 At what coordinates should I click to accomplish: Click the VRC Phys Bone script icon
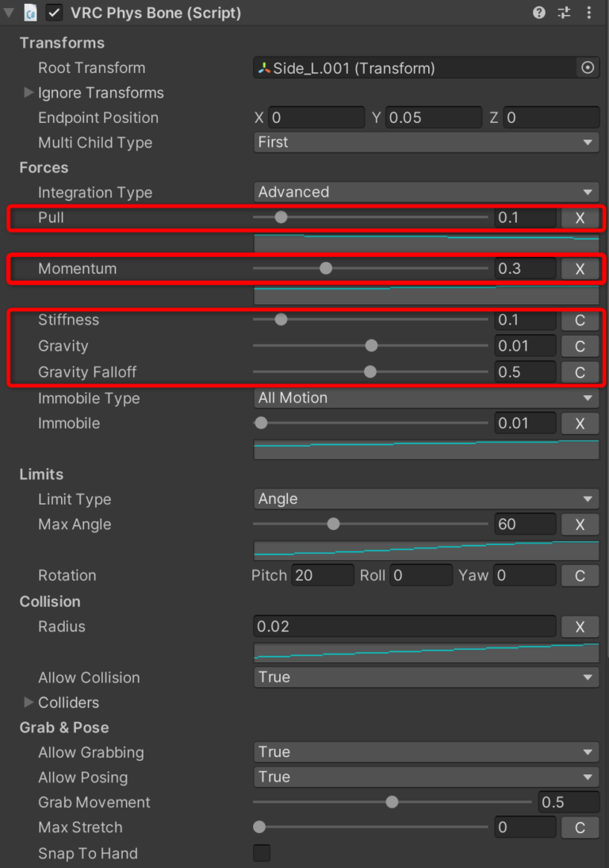[29, 13]
